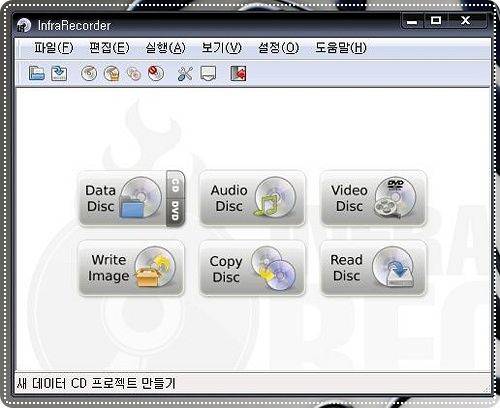Create a new Video Disc project

point(373,198)
